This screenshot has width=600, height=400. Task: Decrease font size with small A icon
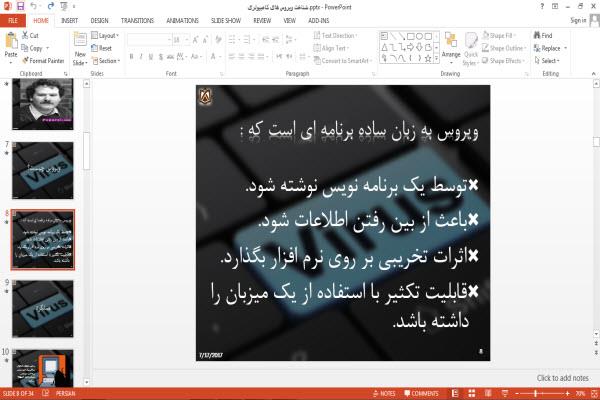(205, 40)
